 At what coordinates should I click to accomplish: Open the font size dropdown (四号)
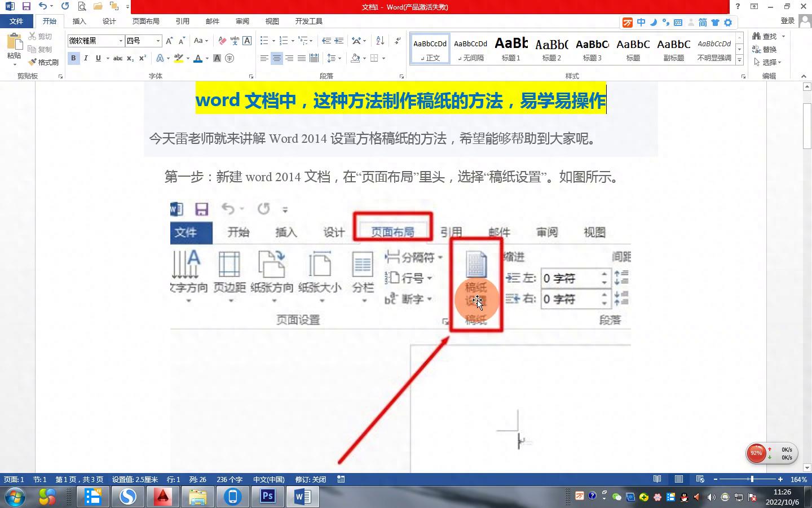[x=158, y=41]
